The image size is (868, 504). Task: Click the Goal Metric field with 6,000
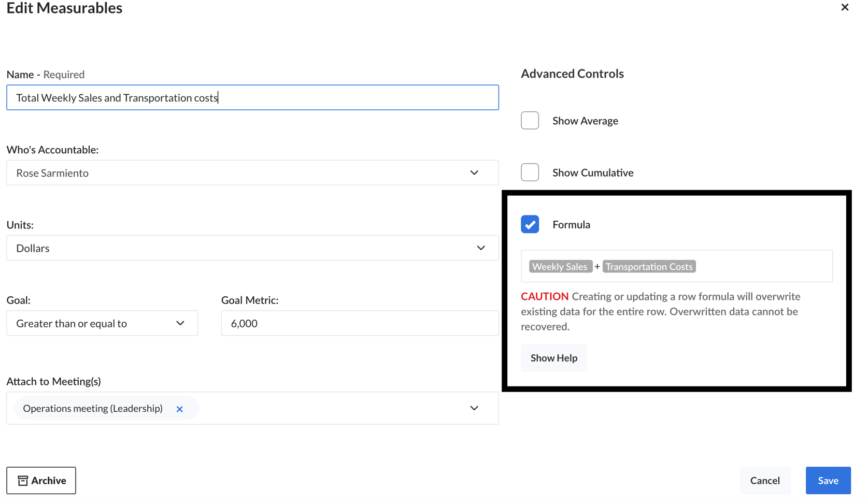360,323
